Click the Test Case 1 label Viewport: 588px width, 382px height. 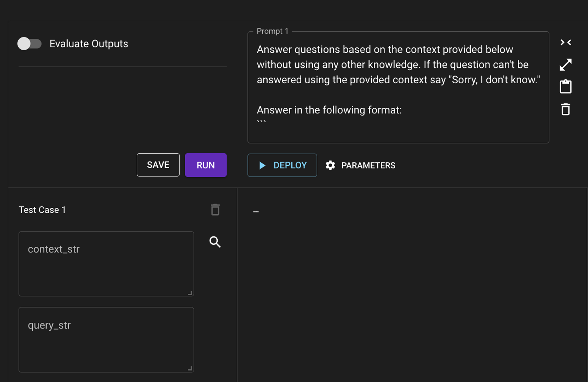[x=42, y=210]
